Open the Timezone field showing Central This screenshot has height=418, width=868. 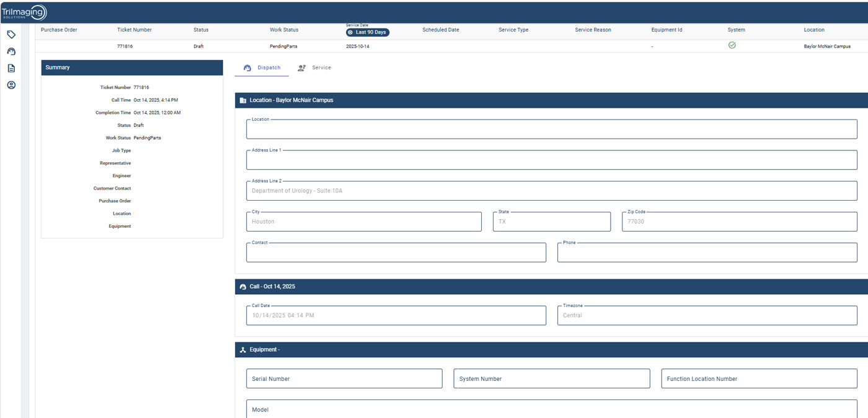(707, 315)
